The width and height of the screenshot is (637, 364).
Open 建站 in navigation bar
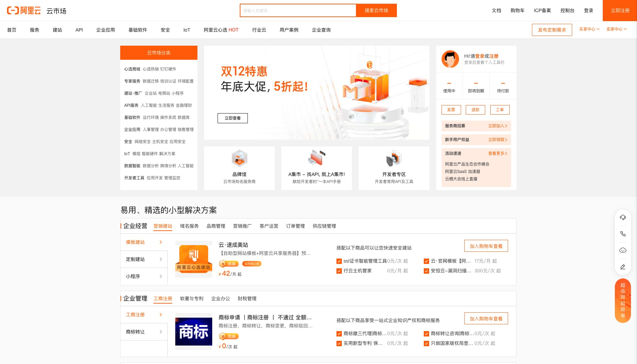[57, 30]
